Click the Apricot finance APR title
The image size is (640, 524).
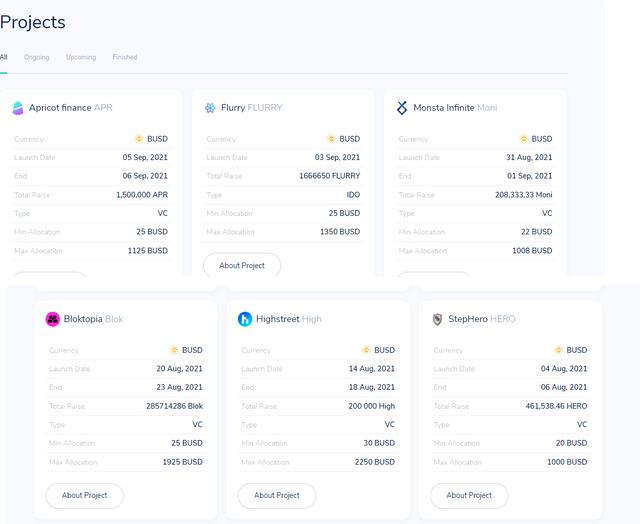coord(71,108)
